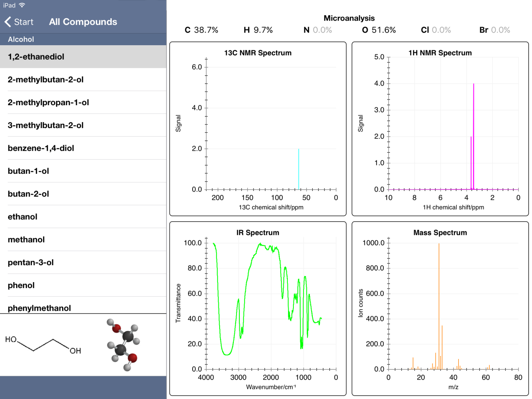Open the 3-methylbutan-2-ol entry
Image resolution: width=532 pixels, height=399 pixels.
46,125
